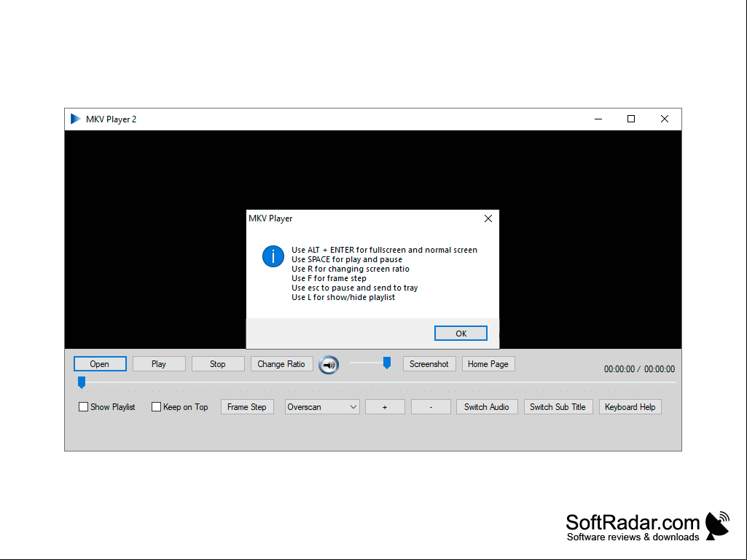Confirm the dialog with OK
The height and width of the screenshot is (560, 747).
(x=461, y=334)
